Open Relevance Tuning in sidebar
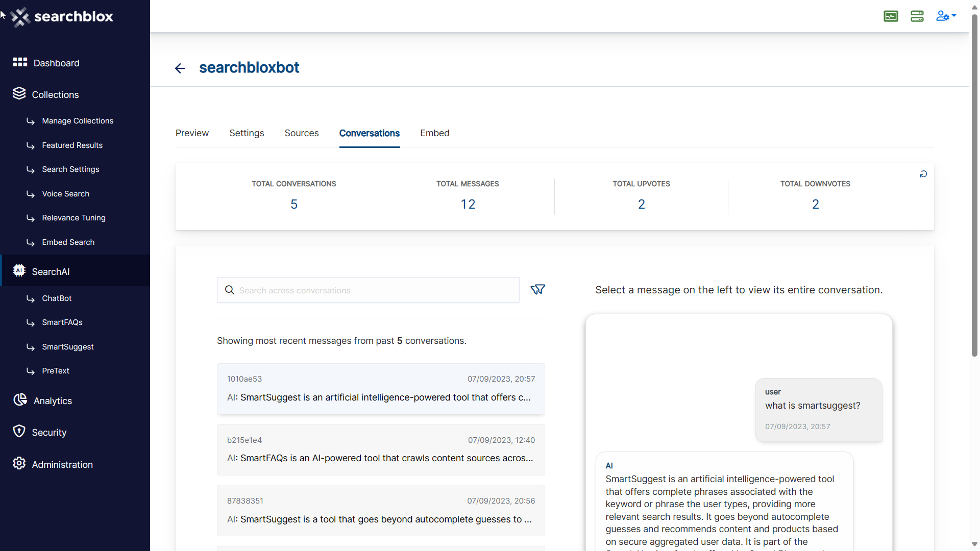The image size is (980, 551). click(73, 218)
